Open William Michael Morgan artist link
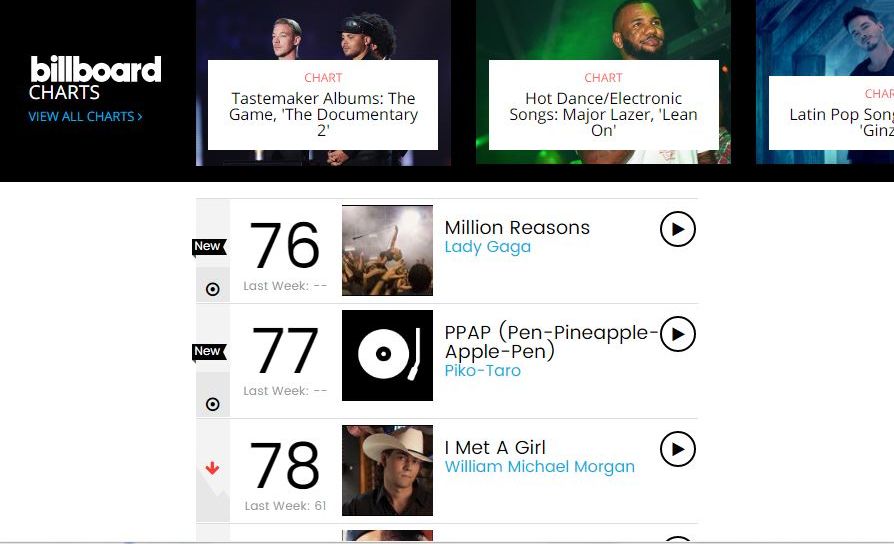 (x=539, y=467)
